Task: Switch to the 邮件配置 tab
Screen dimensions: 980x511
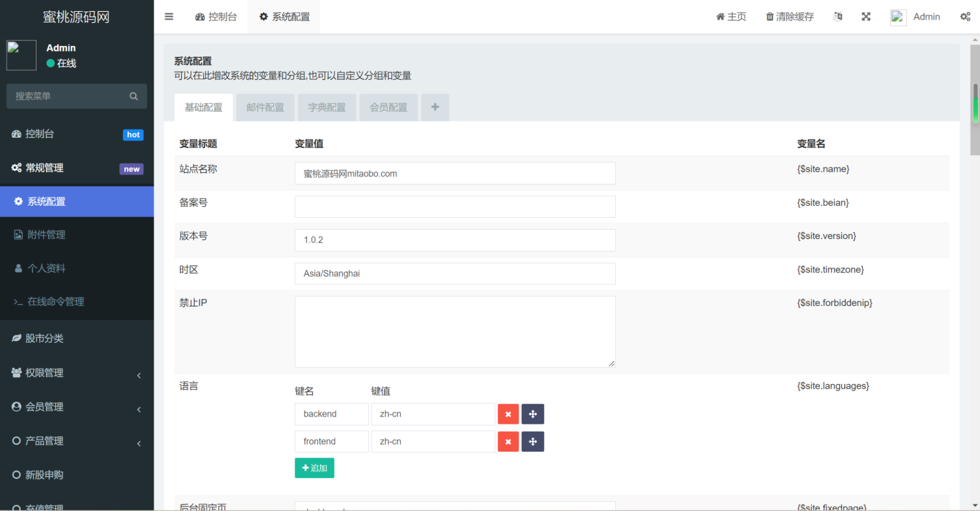Action: click(265, 107)
